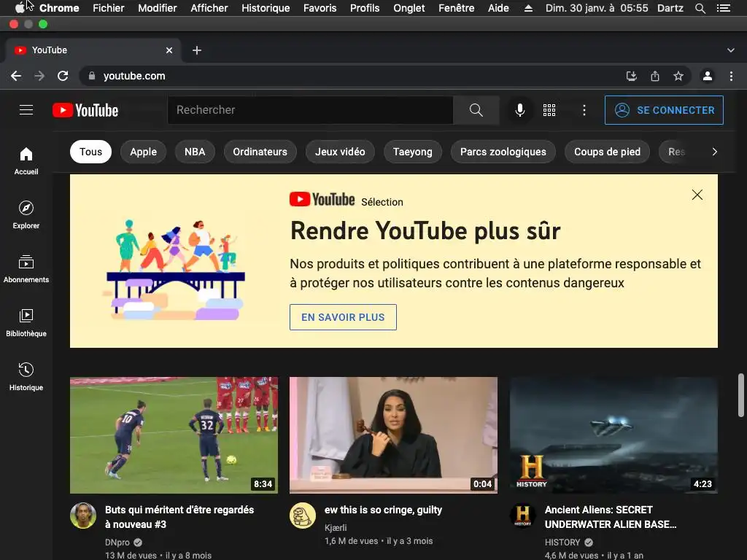Select the Parcs zoologiques filter chip
This screenshot has width=747, height=560.
[x=503, y=152]
